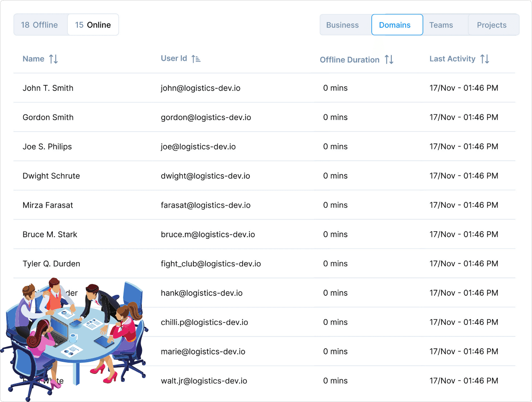The image size is (532, 402).
Task: Click the Name column header
Action: [33, 59]
